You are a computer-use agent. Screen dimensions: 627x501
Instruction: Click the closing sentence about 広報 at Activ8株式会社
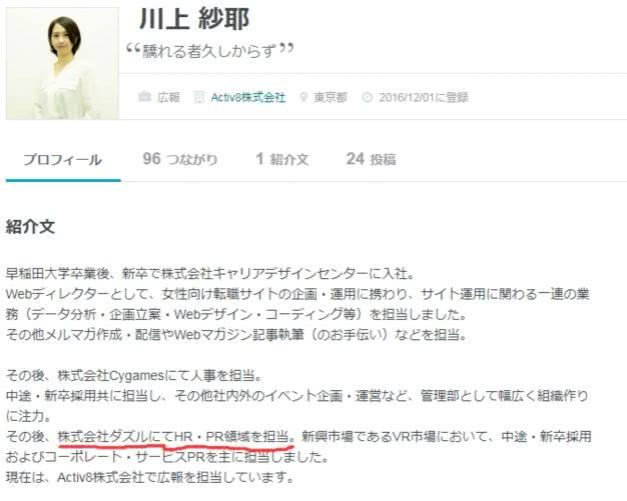coord(150,477)
